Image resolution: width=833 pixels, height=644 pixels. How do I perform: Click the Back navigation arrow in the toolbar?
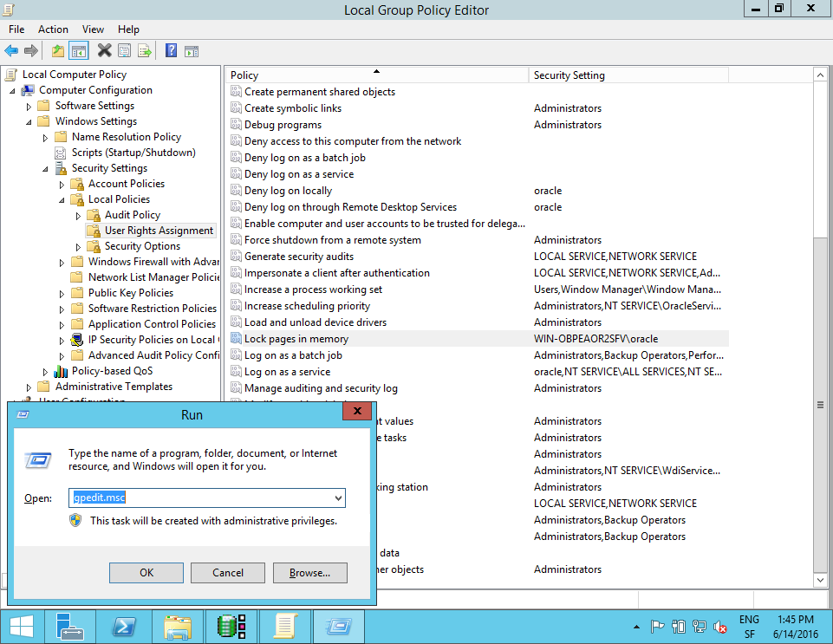pyautogui.click(x=11, y=50)
